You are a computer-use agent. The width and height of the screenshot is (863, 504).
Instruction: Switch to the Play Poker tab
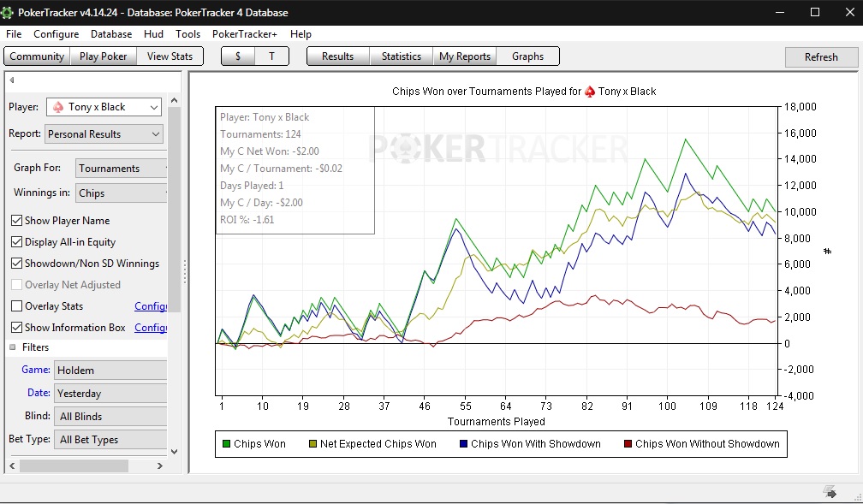[103, 56]
